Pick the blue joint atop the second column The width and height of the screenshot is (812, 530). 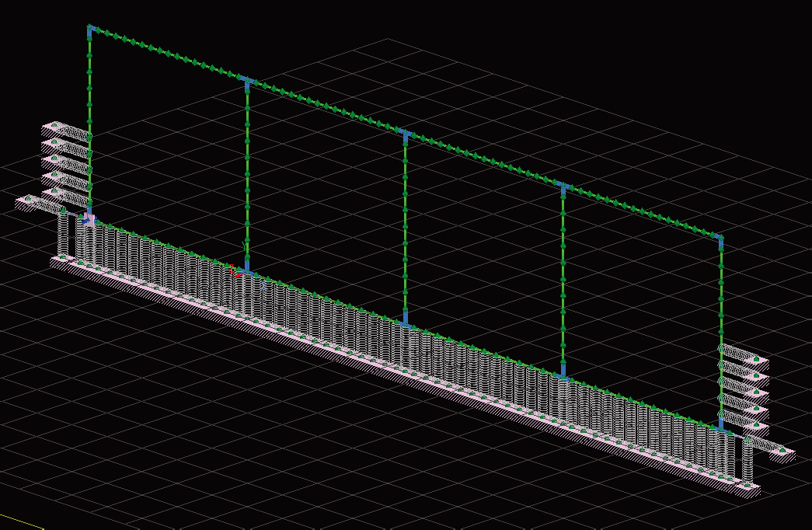(248, 82)
